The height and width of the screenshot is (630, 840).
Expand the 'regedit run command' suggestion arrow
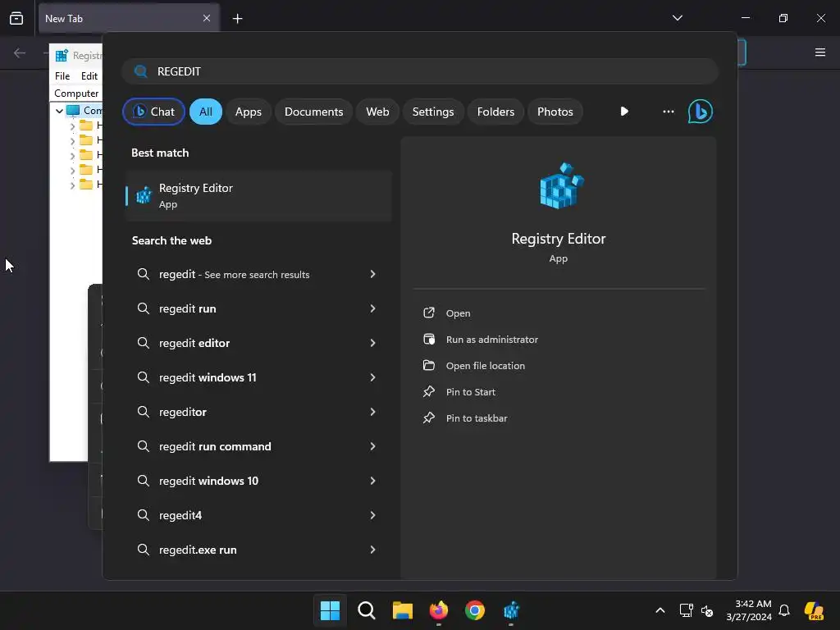click(x=373, y=445)
